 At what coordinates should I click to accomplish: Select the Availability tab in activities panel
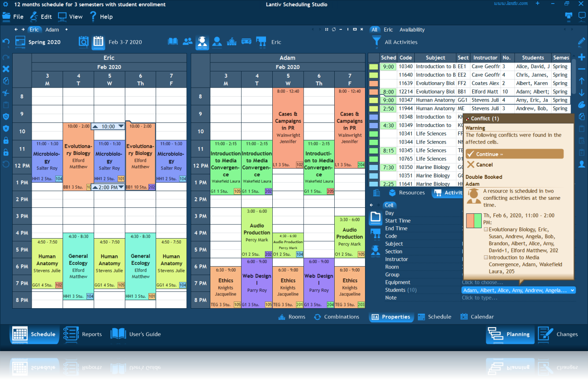tap(412, 30)
